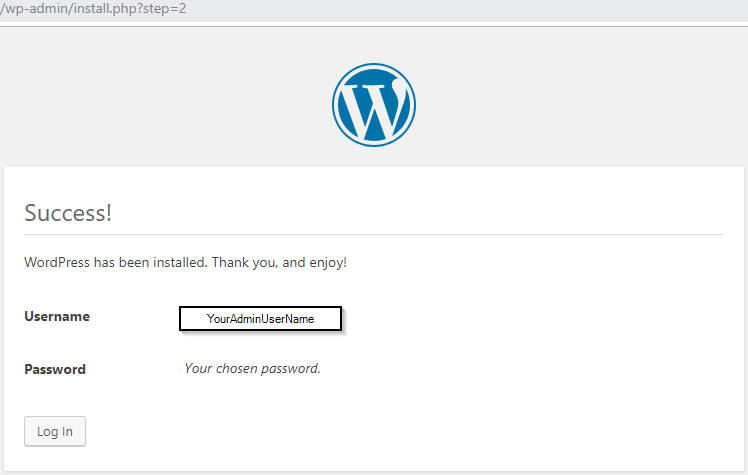Click the Password label
Image resolution: width=748 pixels, height=475 pixels.
[x=55, y=369]
